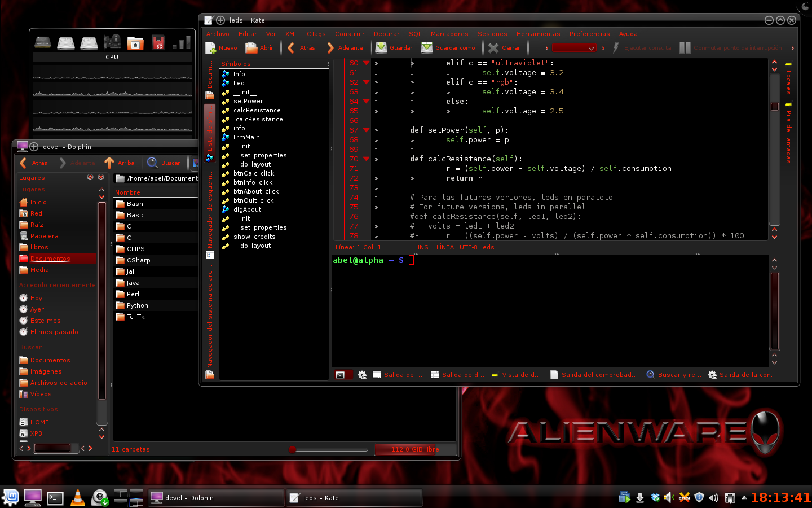Collapse the fold at line 67 setPower

tap(366, 130)
